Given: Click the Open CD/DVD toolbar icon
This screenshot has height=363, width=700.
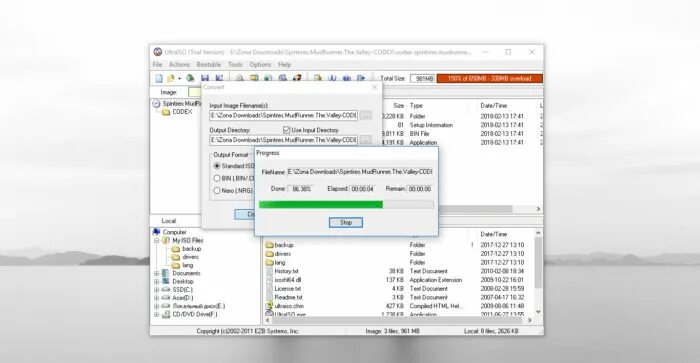Looking at the screenshot, I should click(x=190, y=78).
